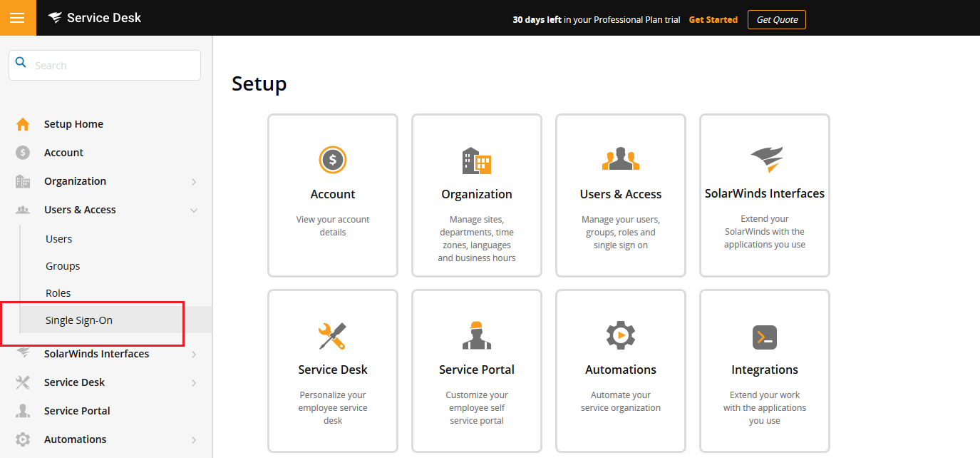Click 'Extend your work with the applications' description
980x458 pixels.
pos(765,408)
